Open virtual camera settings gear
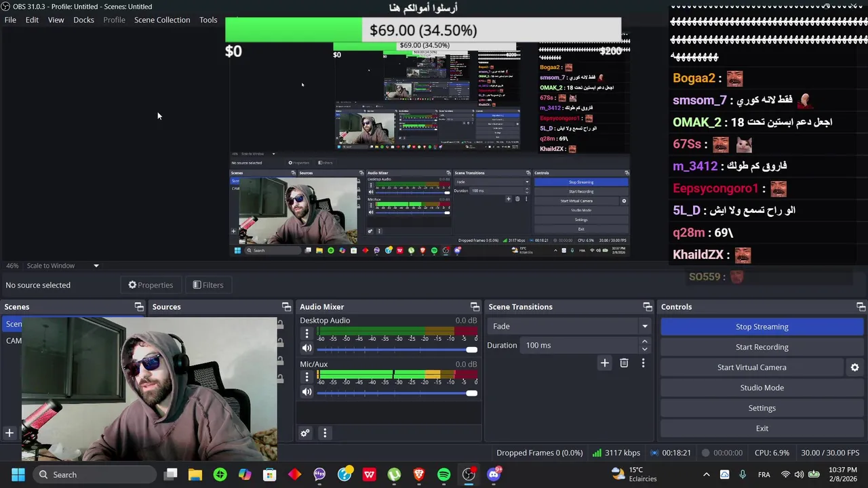This screenshot has height=488, width=868. click(854, 367)
